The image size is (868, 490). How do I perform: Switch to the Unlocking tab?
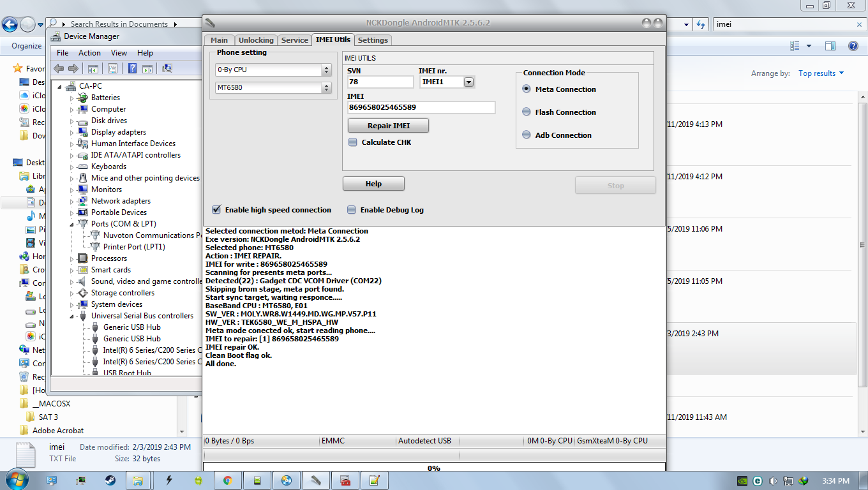[x=256, y=40]
